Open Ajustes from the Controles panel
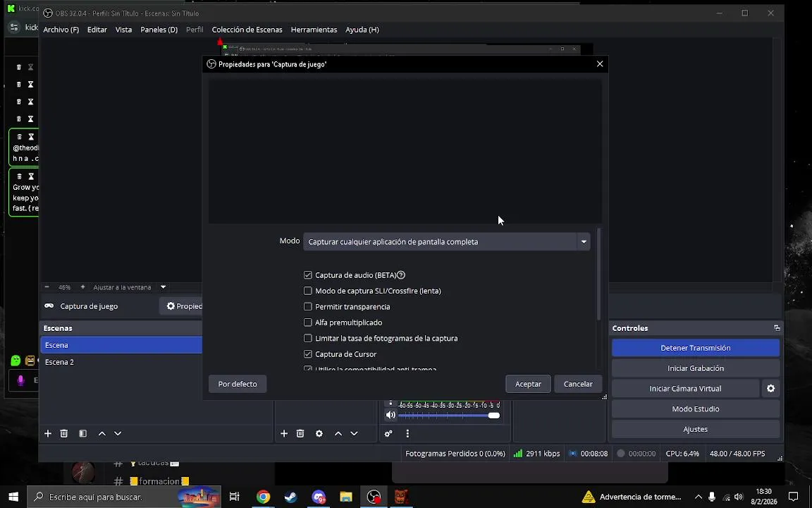The image size is (812, 508). [x=696, y=429]
